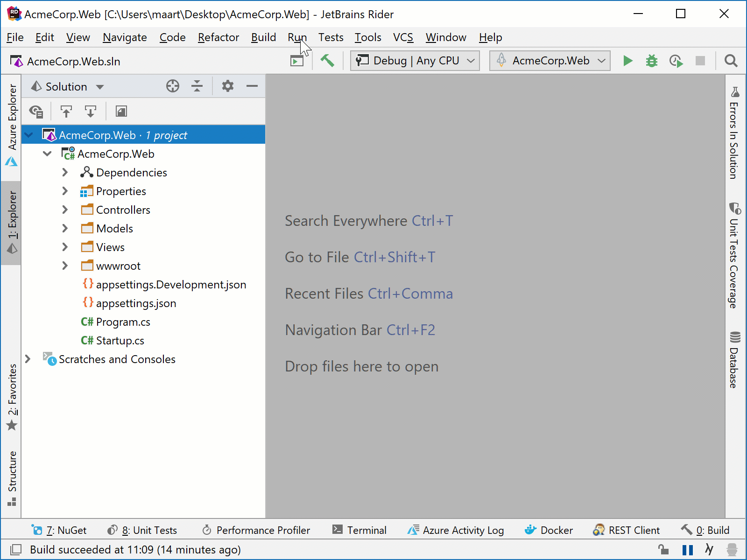The height and width of the screenshot is (560, 747).
Task: Open the Refactor menu
Action: [218, 37]
